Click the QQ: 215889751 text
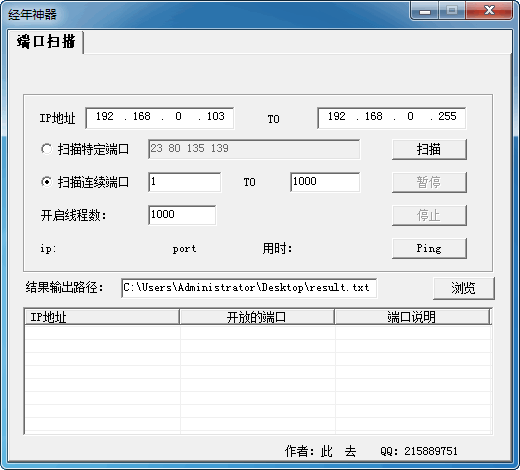Screen dimensions: 520x470 coord(419,451)
